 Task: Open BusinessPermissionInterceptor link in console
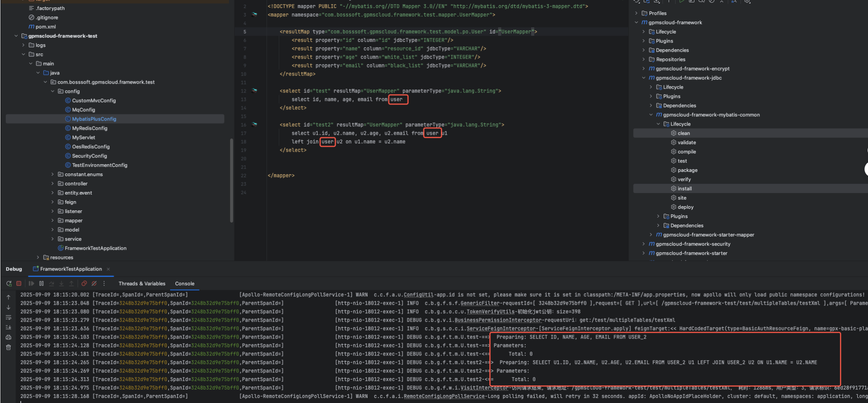(x=498, y=320)
